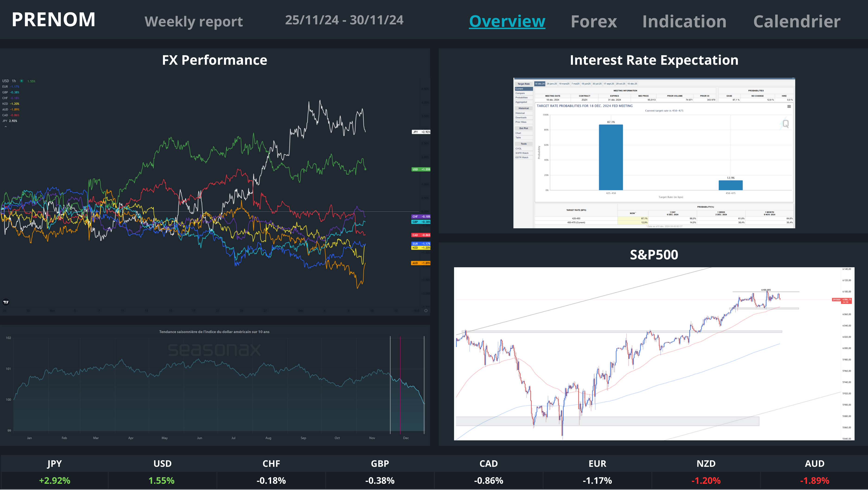The height and width of the screenshot is (490, 868).
Task: Select the 30 juil.25 meeting tab
Action: 597,84
